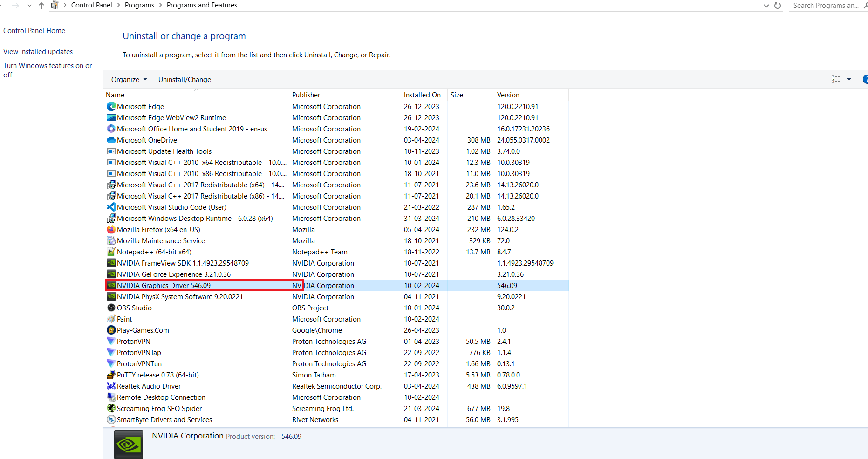Click the OBS Project publisher cell
The width and height of the screenshot is (868, 459).
[x=310, y=308]
